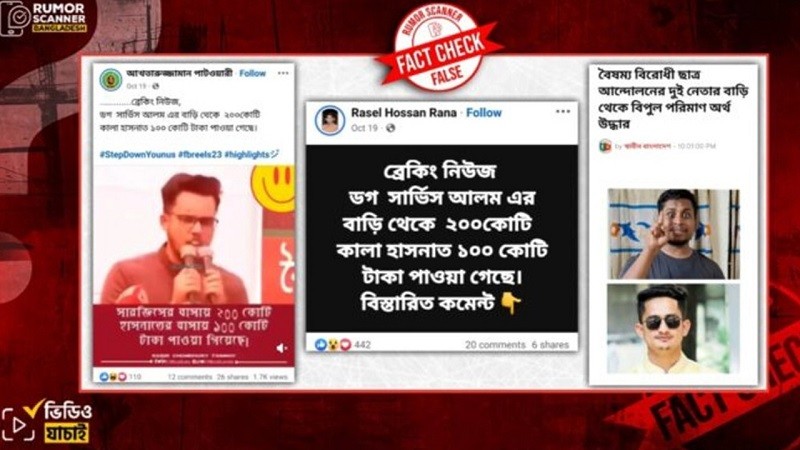Open the #StepDownYounus hashtag
800x450 pixels.
click(x=137, y=154)
